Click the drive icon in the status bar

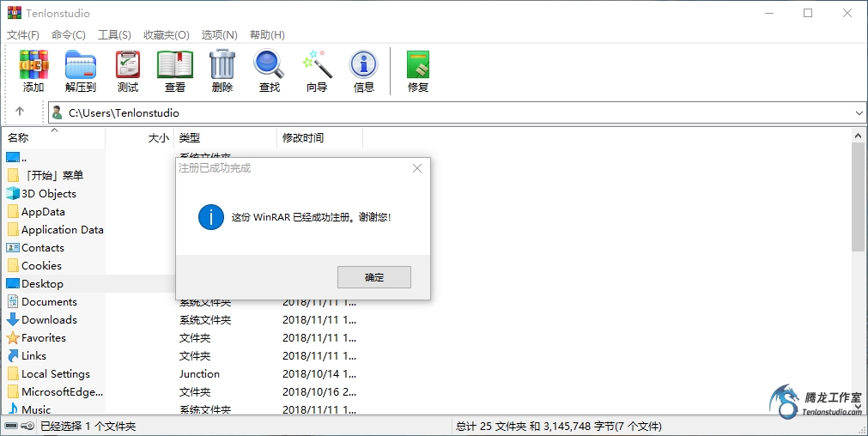click(11, 426)
